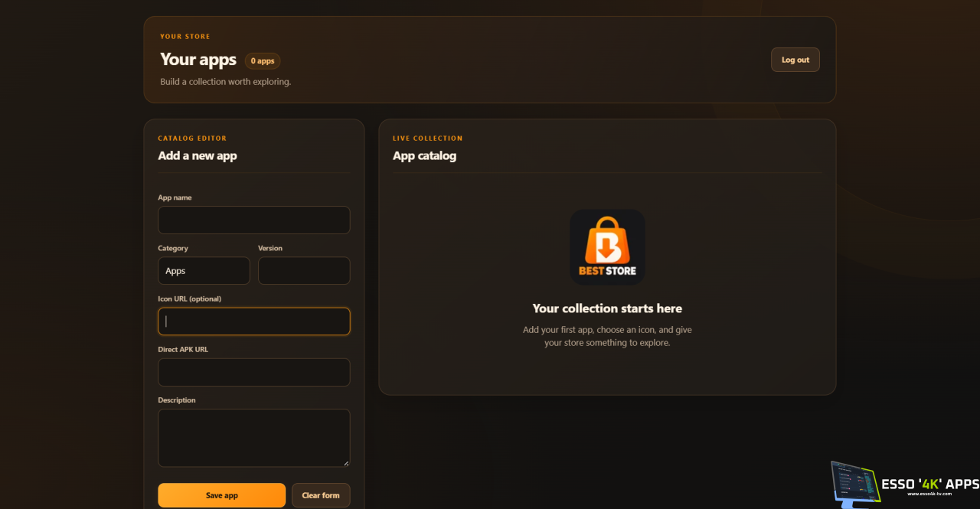This screenshot has height=509, width=980.
Task: Click the 'Direct APK URL' label
Action: coord(183,349)
